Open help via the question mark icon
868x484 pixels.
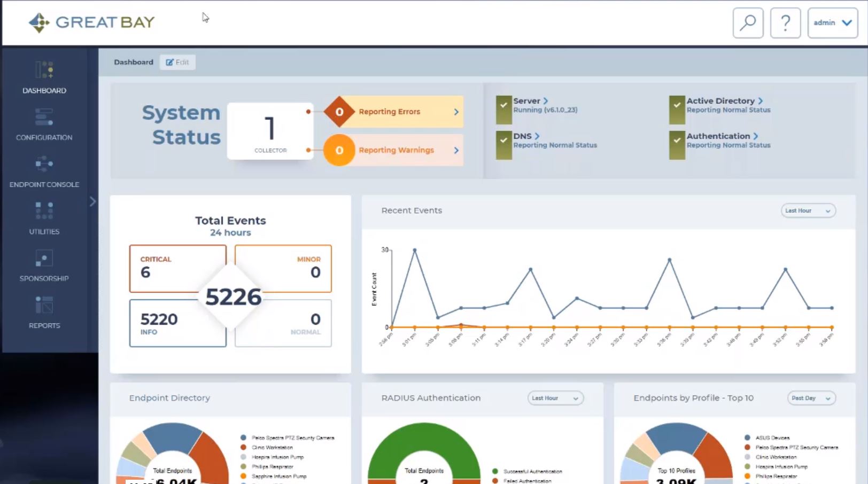pos(785,23)
